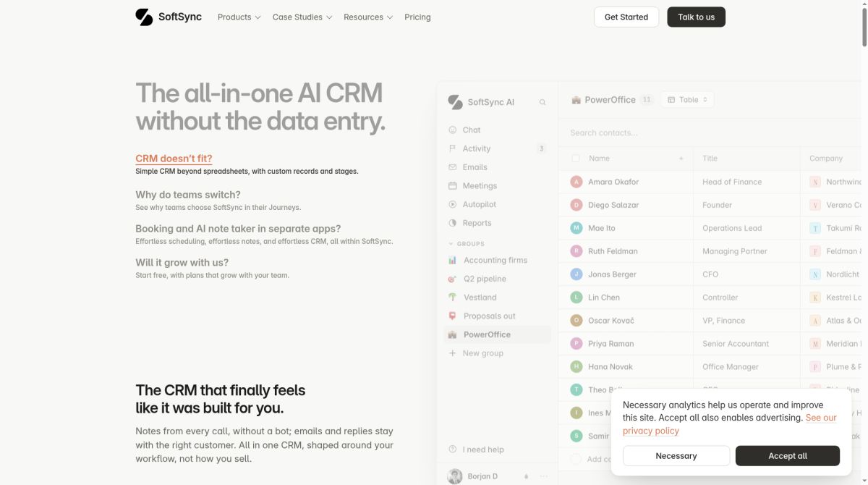The image size is (868, 485).
Task: Click Diego Salazar's avatar circle
Action: point(576,205)
